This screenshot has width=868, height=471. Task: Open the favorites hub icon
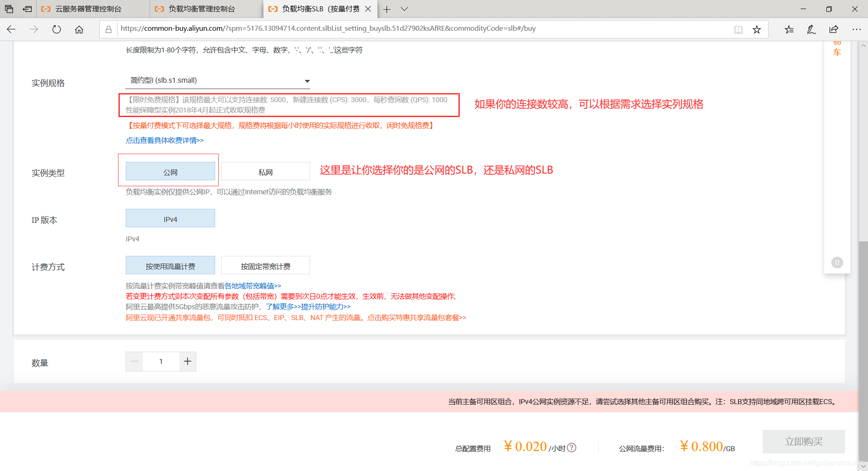[789, 29]
